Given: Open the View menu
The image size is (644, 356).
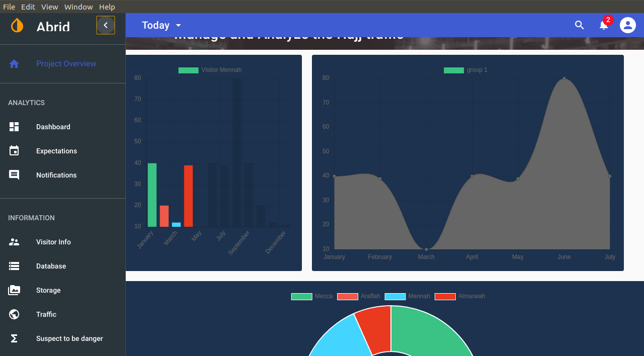Looking at the screenshot, I should (50, 7).
